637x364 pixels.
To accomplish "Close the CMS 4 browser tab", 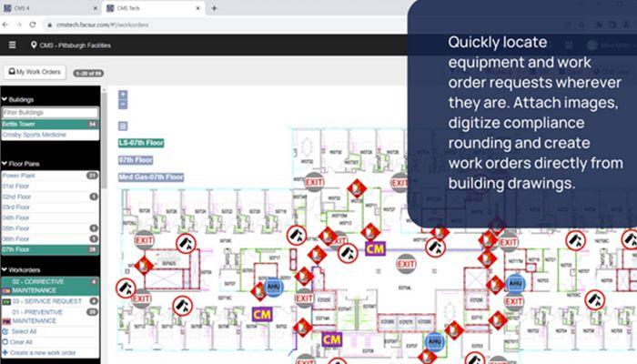I will click(x=95, y=8).
